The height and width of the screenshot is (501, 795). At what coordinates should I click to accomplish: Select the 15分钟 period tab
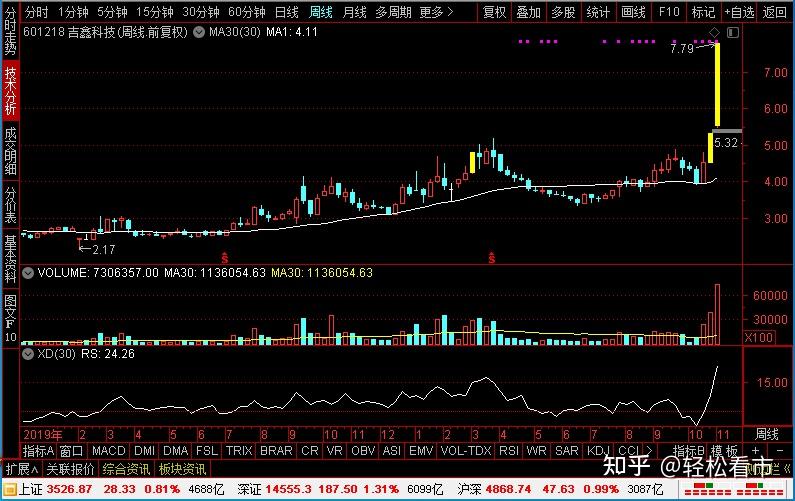pyautogui.click(x=155, y=12)
